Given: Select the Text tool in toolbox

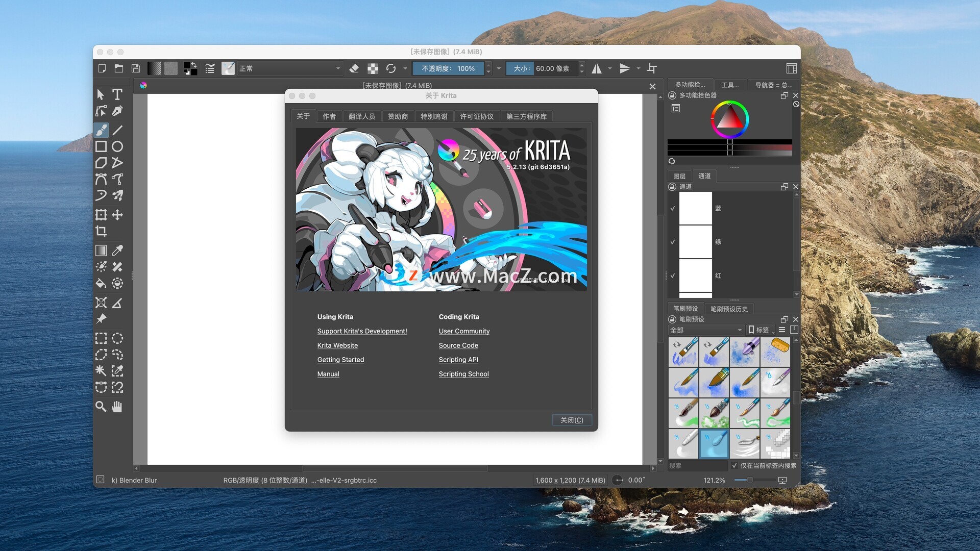Looking at the screenshot, I should pyautogui.click(x=117, y=94).
